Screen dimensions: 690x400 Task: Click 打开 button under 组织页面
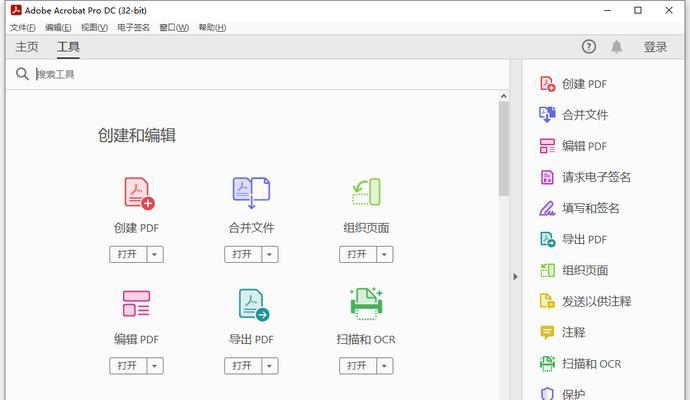coord(357,254)
